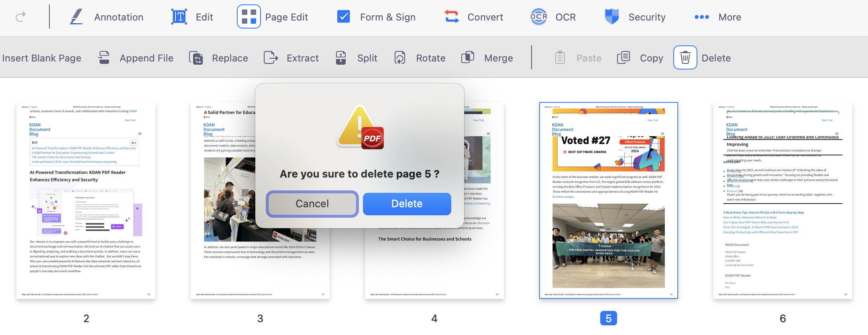Viewport: 868px width, 335px height.
Task: Switch to the Annotation tab label
Action: 119,17
